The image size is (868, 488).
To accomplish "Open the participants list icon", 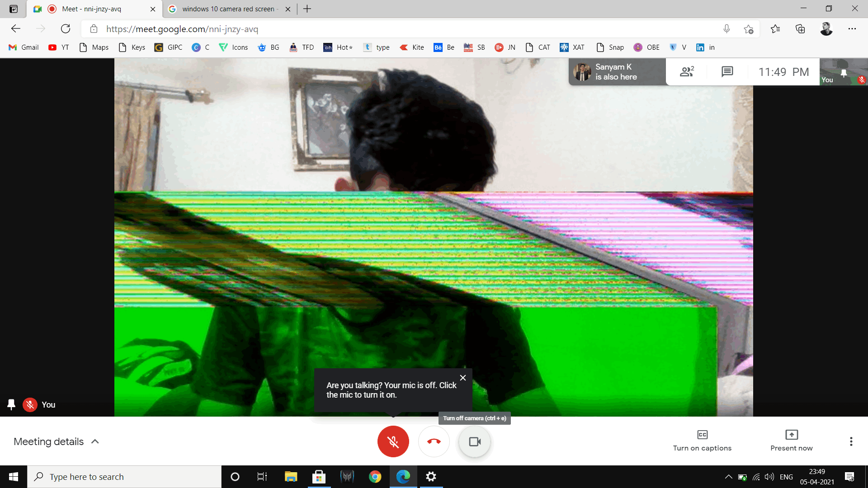I will click(x=687, y=71).
